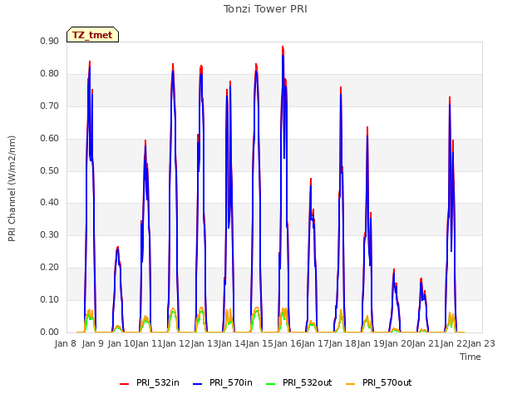
Task: Click the tallest peak near Jan 16
Action: click(x=283, y=47)
